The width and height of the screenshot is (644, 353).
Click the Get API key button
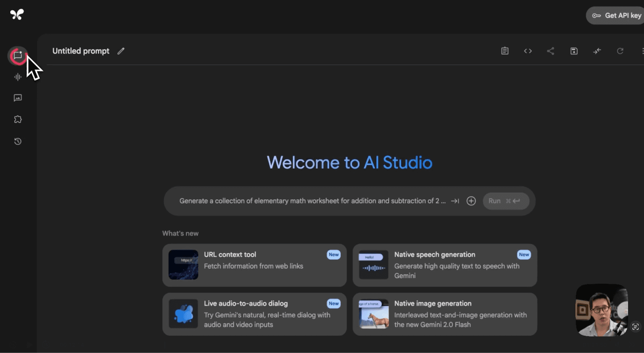[x=616, y=16]
